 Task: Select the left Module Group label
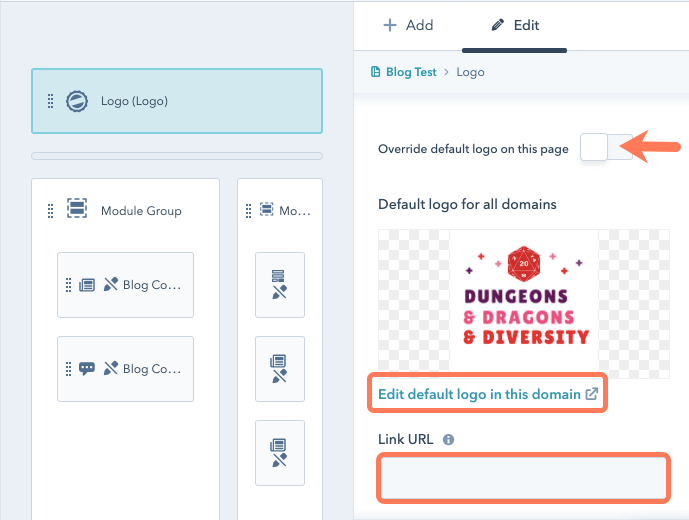coord(141,211)
